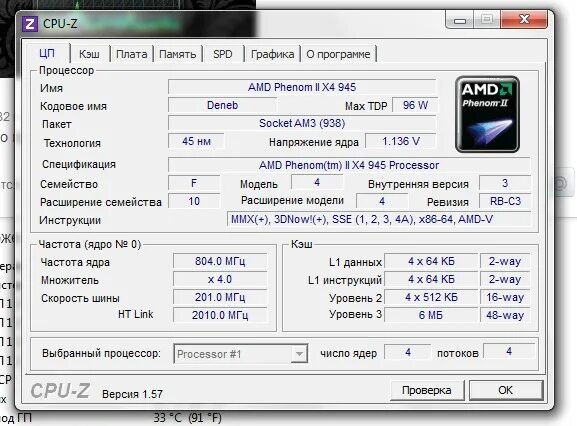577x426 pixels.
Task: Minimize the CPU-Z window
Action: coord(460,20)
